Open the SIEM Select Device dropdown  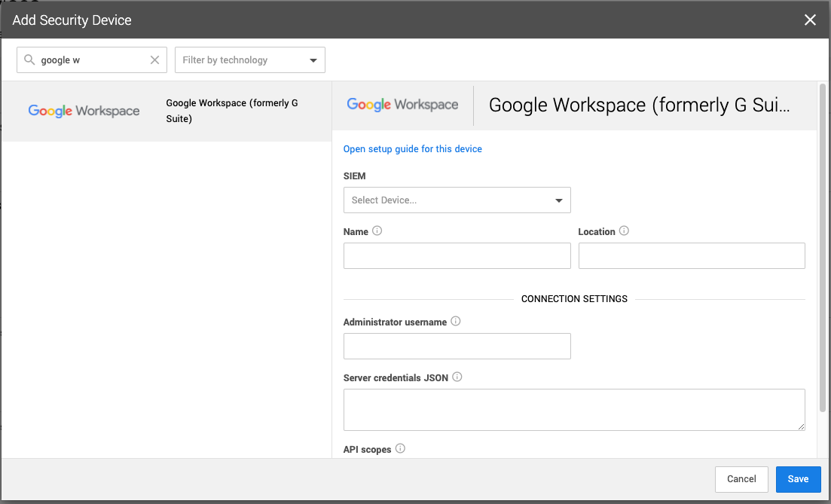457,200
